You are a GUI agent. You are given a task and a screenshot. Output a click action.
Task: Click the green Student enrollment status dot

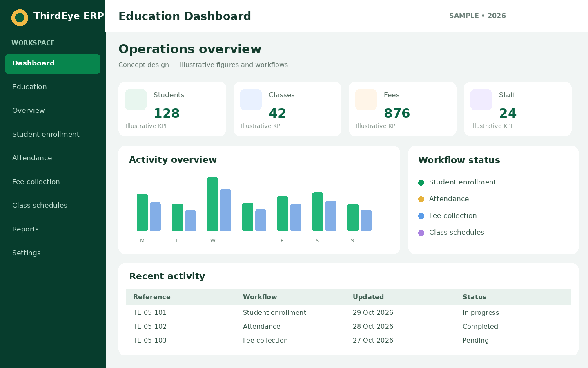tap(421, 182)
